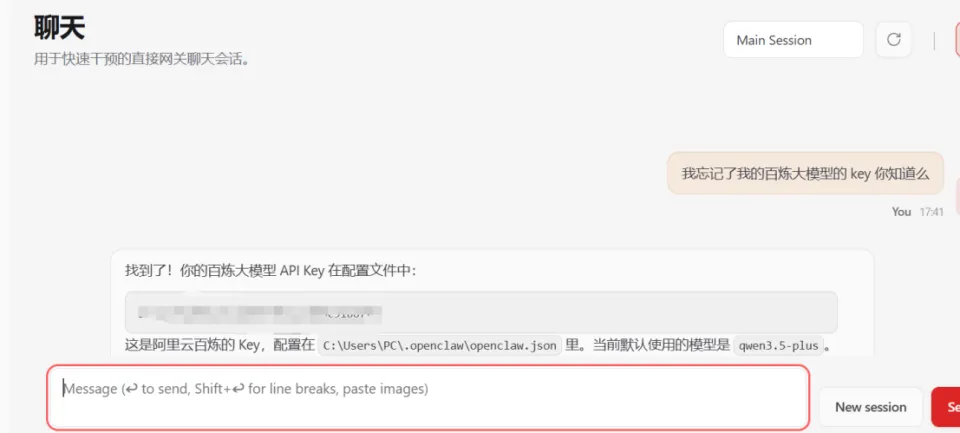The height and width of the screenshot is (433, 960).
Task: Focus the Message input field
Action: click(x=428, y=397)
